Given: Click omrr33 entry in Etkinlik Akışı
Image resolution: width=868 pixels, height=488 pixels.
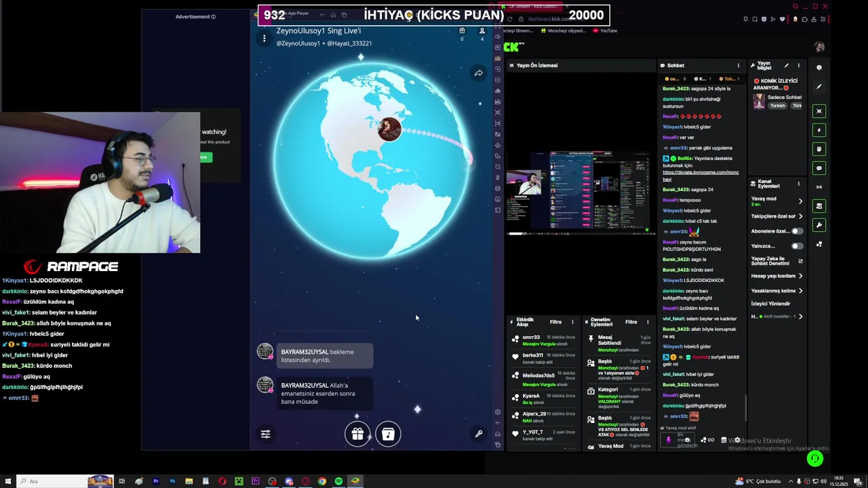Looking at the screenshot, I should [x=545, y=340].
